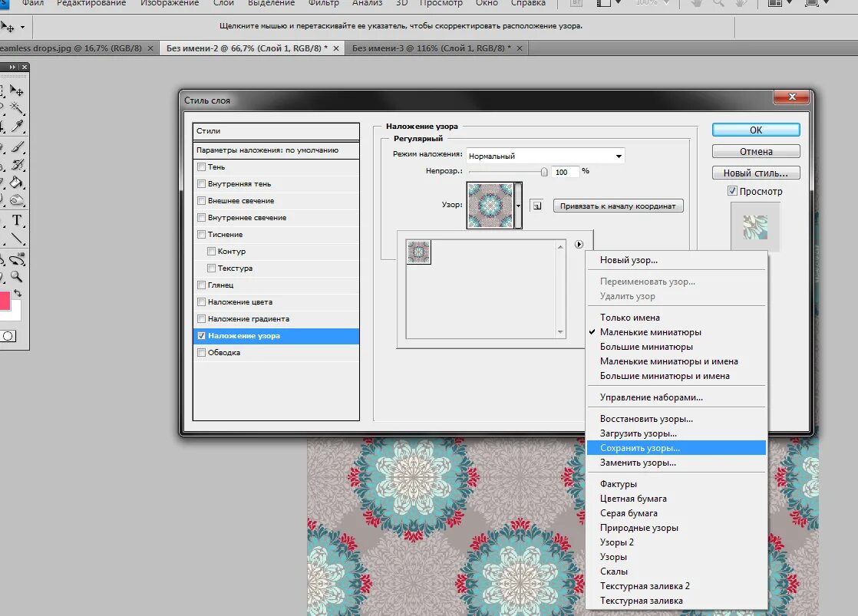858x616 pixels.
Task: Close the toolbox panel with X
Action: tap(24, 67)
